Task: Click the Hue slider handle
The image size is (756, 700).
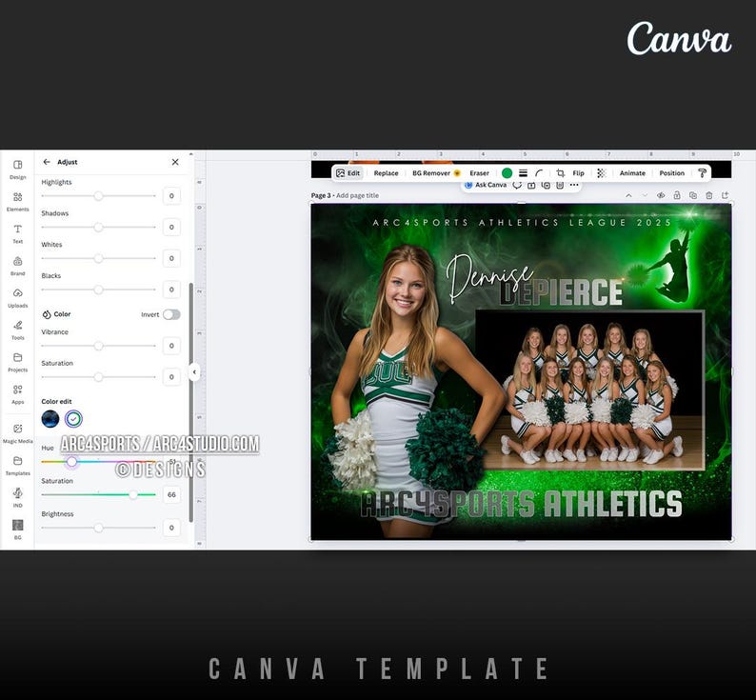Action: pos(71,462)
